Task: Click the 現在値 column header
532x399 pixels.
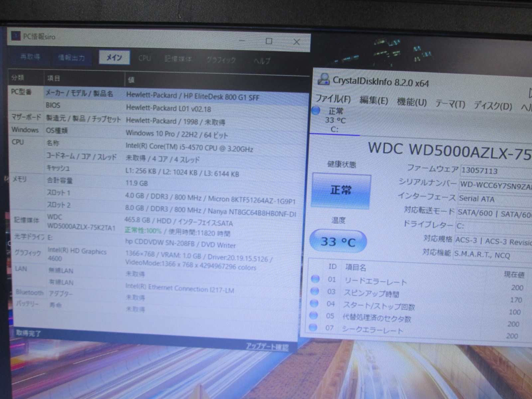Action: tap(514, 274)
